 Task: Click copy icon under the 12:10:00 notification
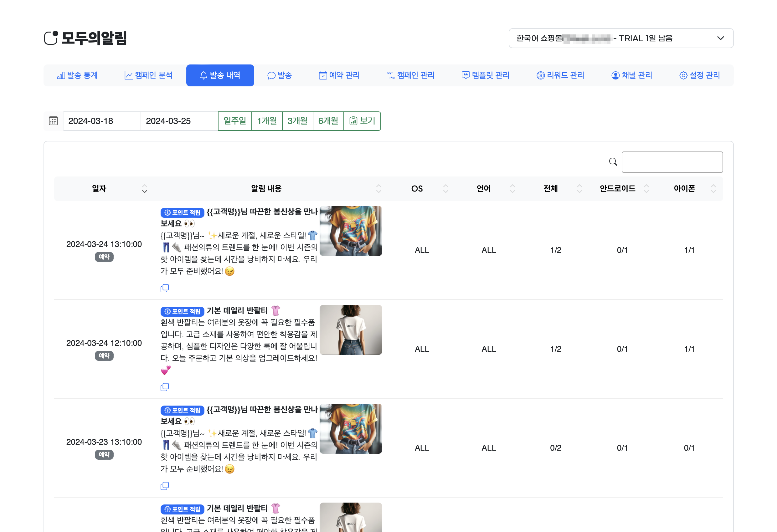pos(164,387)
